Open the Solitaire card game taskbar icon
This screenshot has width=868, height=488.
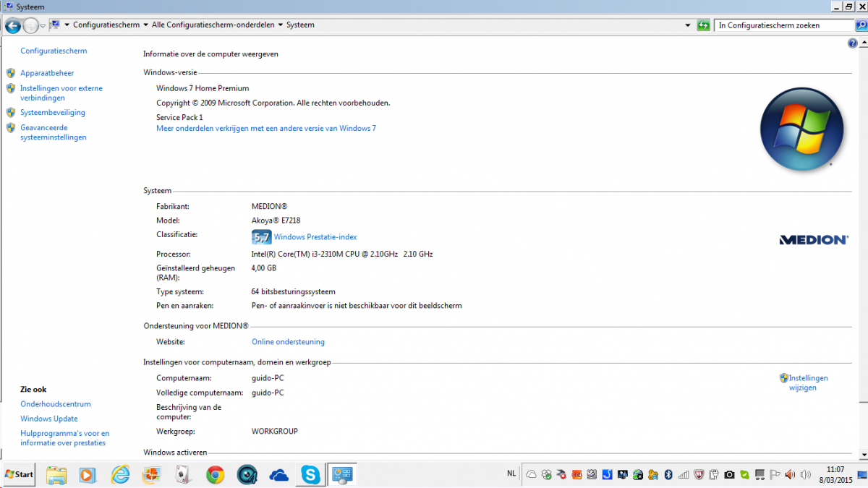pos(184,475)
